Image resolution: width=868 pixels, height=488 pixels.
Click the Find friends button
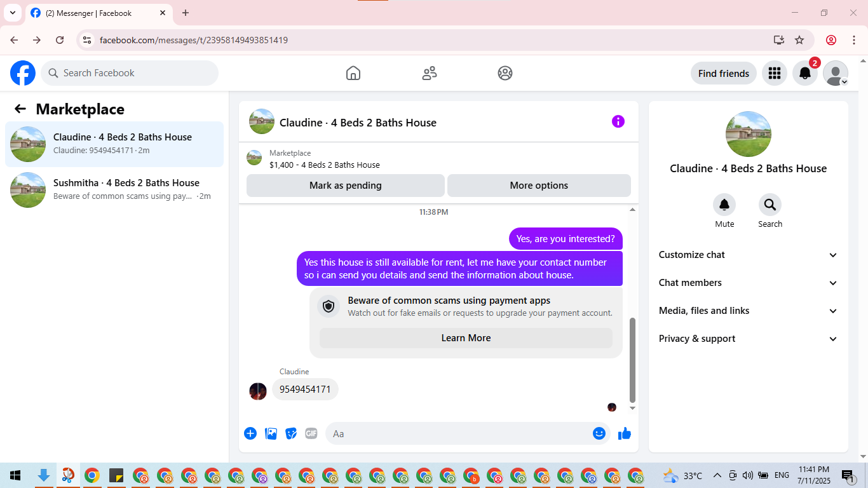click(724, 73)
